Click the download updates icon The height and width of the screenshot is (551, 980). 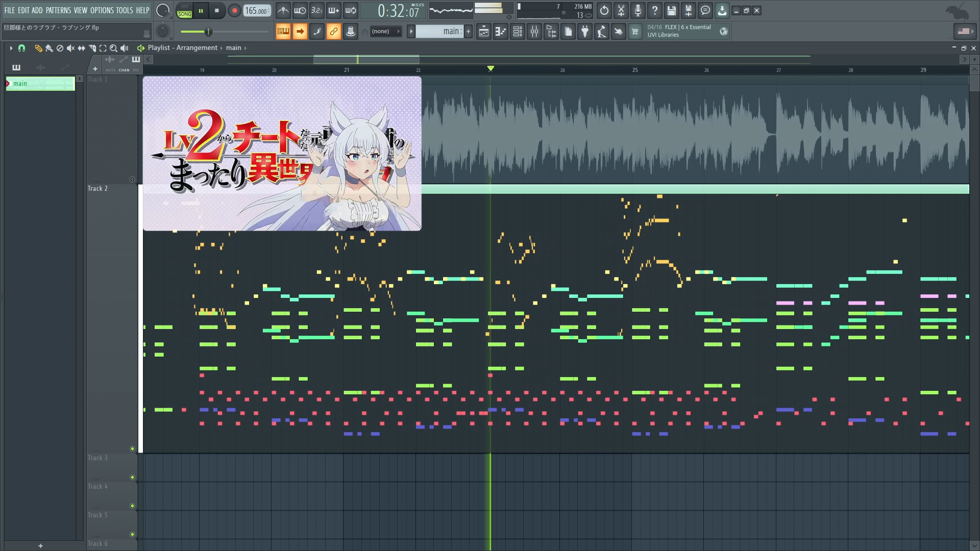click(x=722, y=10)
